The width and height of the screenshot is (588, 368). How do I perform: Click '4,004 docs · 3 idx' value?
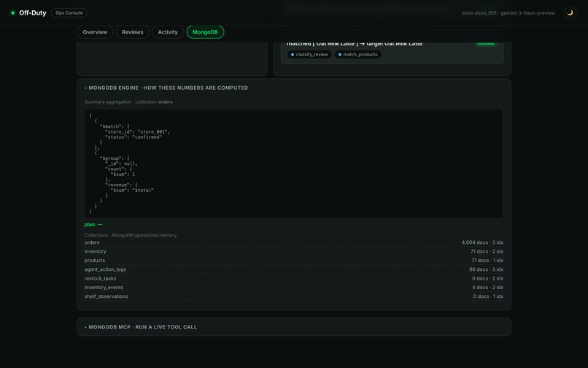click(x=482, y=242)
